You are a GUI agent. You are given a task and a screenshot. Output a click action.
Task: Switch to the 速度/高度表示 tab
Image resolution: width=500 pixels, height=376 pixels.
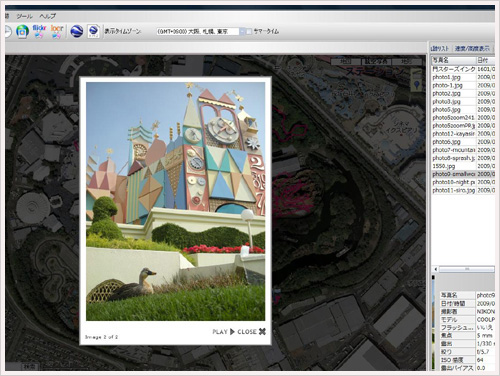coord(472,48)
